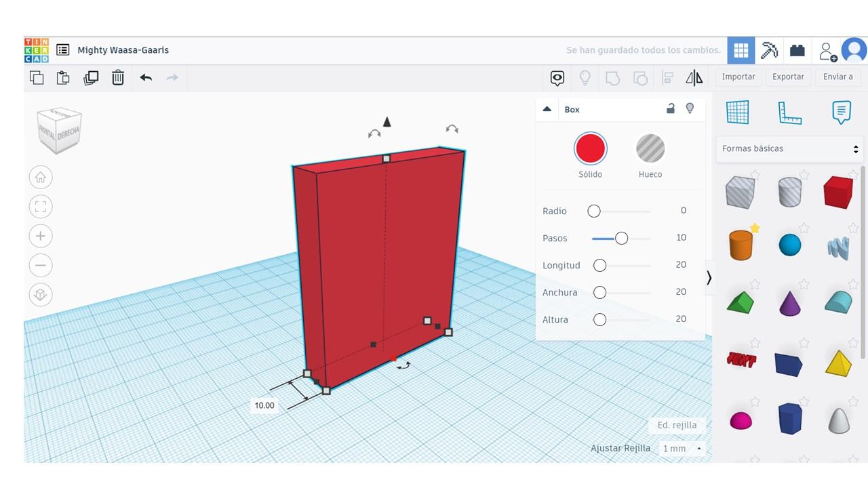The image size is (868, 488).
Task: Select the red Box shape thumbnail
Action: coord(838,192)
